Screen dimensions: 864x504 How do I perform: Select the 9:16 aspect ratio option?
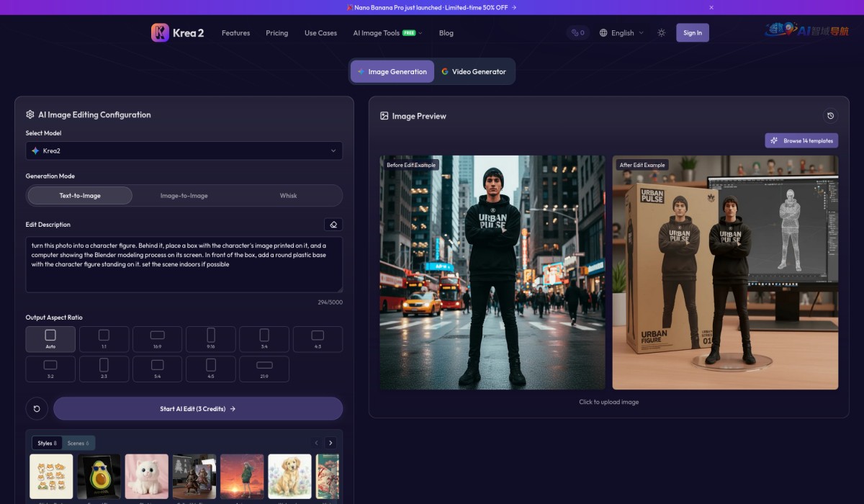click(211, 339)
